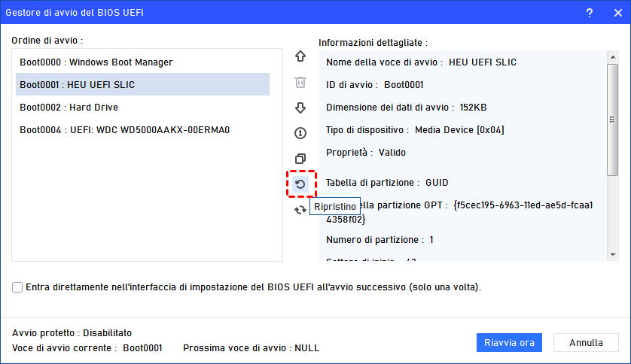The height and width of the screenshot is (364, 631).
Task: Click the help question mark icon
Action: pos(589,12)
